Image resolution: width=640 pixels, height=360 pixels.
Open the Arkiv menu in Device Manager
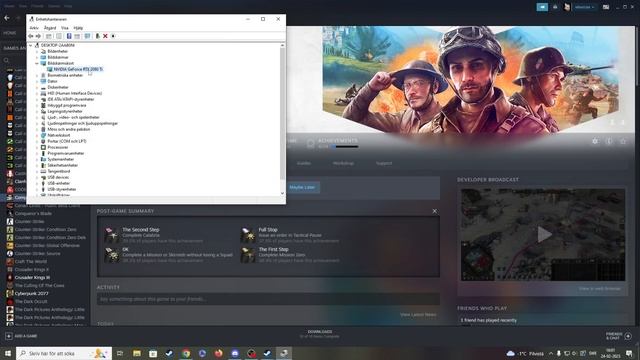[x=34, y=28]
